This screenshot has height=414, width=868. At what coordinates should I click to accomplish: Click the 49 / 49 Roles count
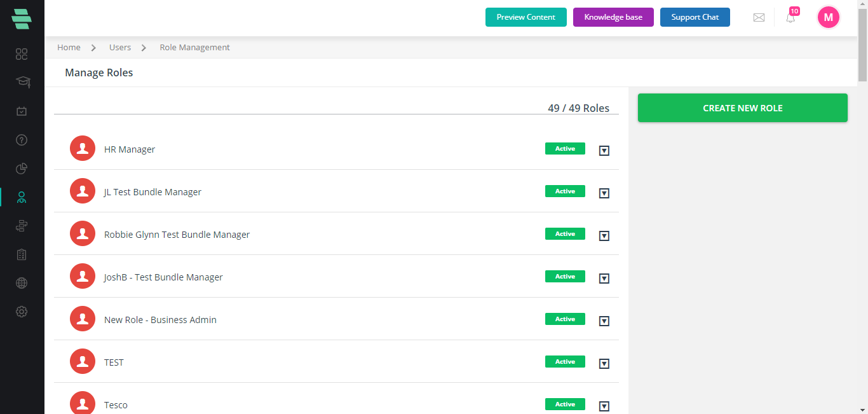pos(578,108)
